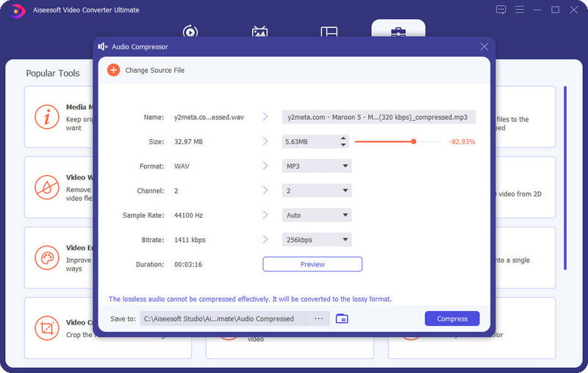Click the arrow icon in the Bitrate row
Screen dimensions: 588x373
(265, 239)
